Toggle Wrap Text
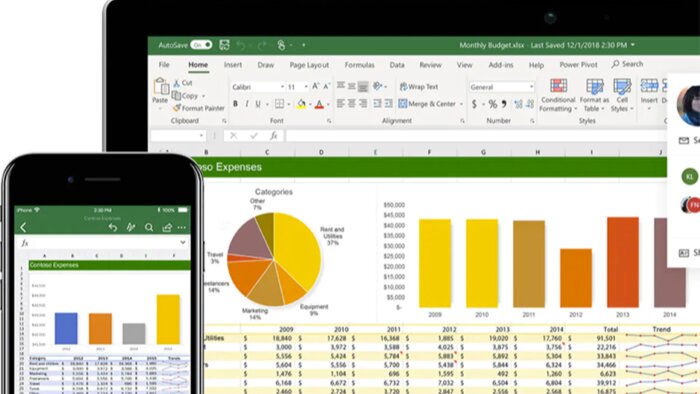700x394 pixels. click(x=419, y=87)
